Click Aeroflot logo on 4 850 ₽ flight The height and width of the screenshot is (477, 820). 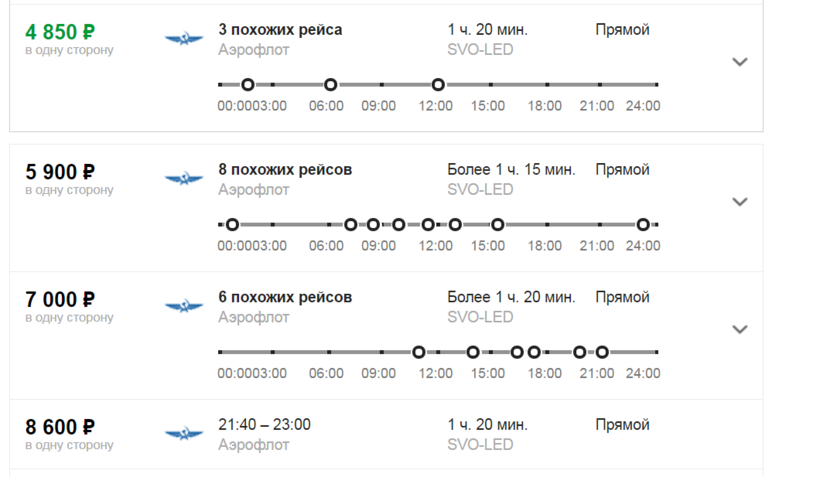[184, 40]
